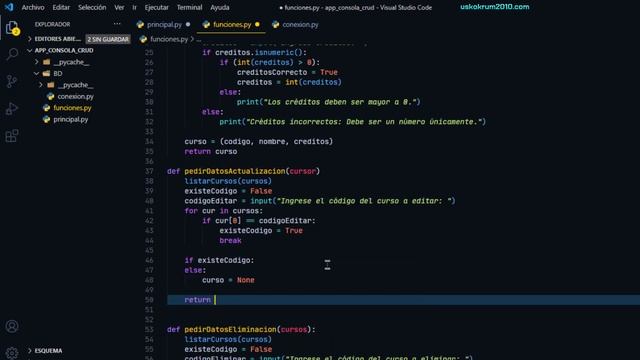Expand the top-level __pycache__ folder chevron
Image resolution: width=640 pixels, height=360 pixels.
(37, 62)
